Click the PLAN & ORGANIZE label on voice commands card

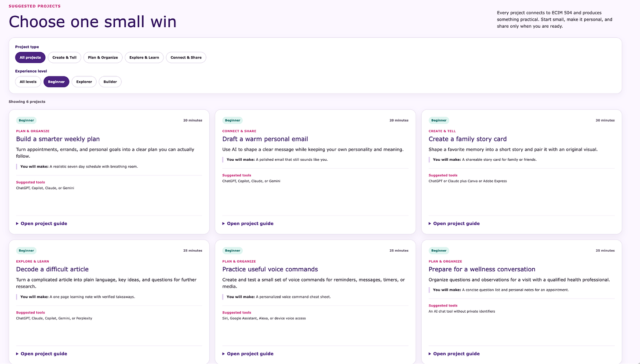coord(239,261)
